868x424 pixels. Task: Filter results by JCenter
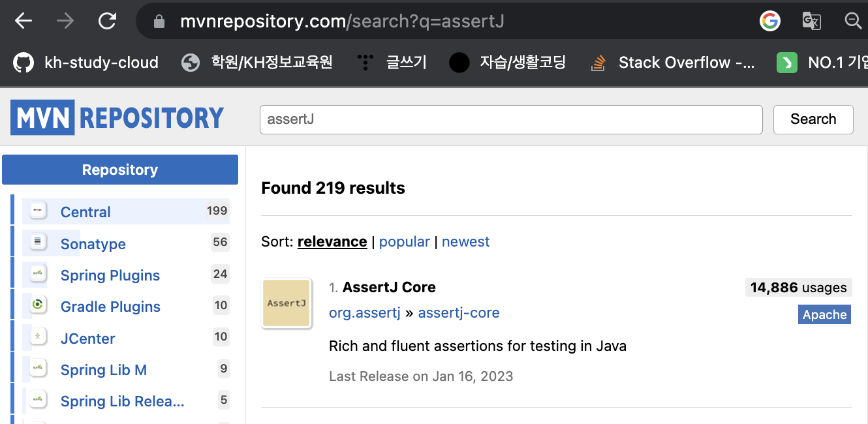pos(88,339)
